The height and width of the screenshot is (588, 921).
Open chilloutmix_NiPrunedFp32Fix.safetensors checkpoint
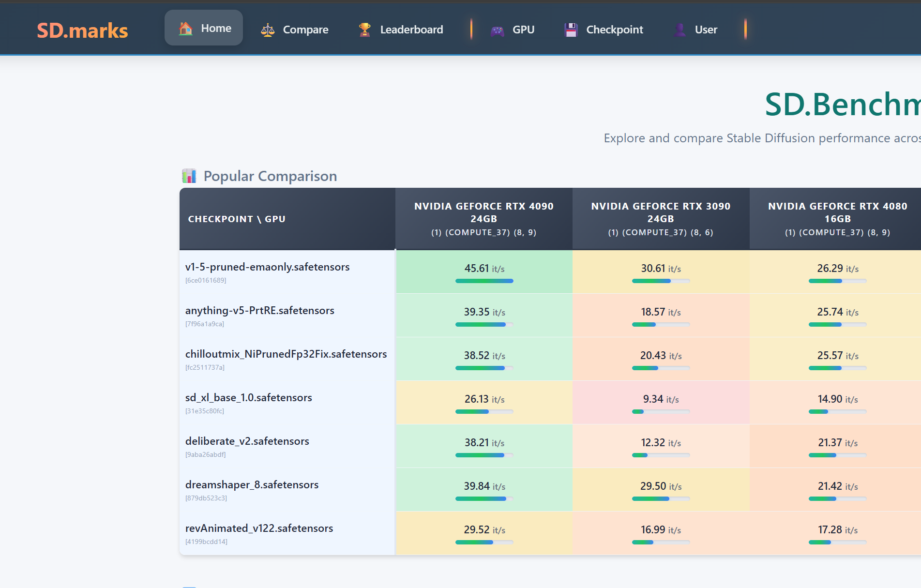(x=286, y=354)
